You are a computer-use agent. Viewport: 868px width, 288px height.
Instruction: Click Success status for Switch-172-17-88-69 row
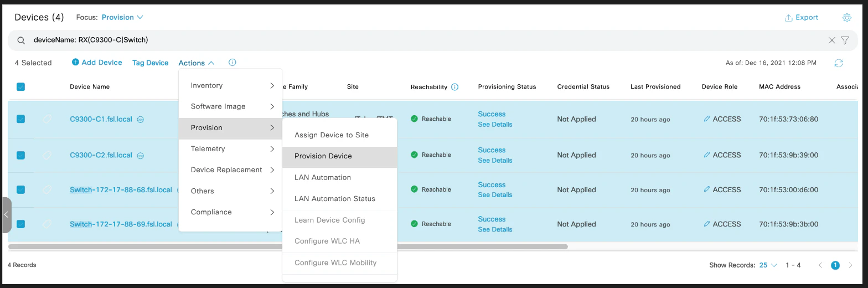click(x=492, y=219)
